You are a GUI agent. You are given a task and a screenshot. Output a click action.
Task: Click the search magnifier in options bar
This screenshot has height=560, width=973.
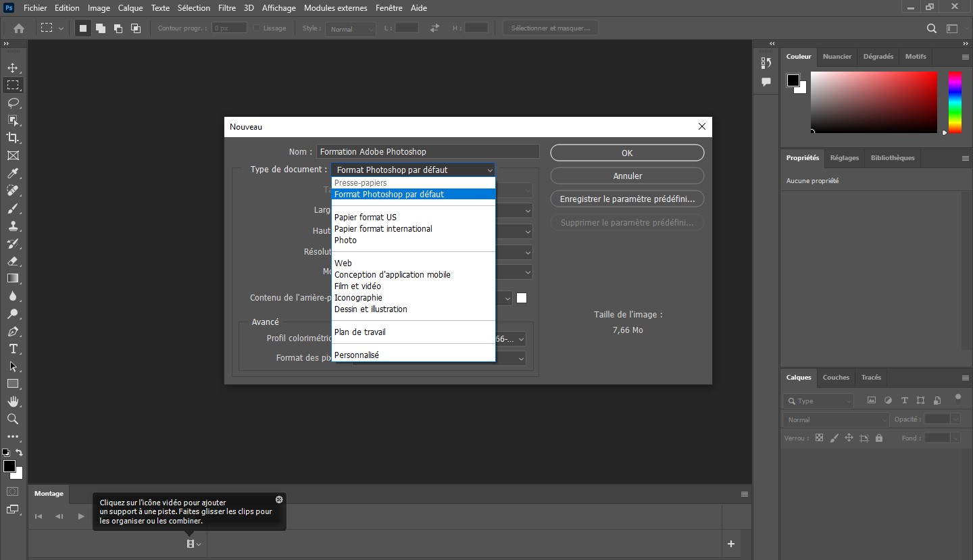click(932, 28)
